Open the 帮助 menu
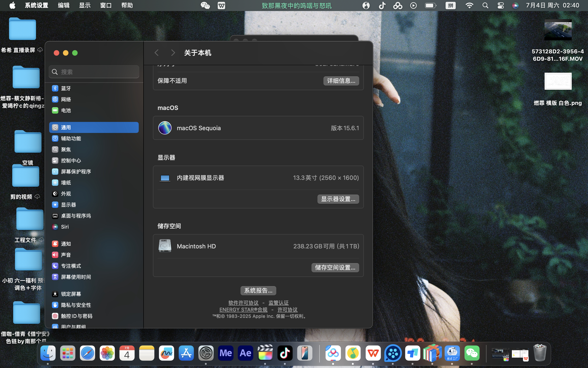This screenshot has width=588, height=368. click(127, 5)
